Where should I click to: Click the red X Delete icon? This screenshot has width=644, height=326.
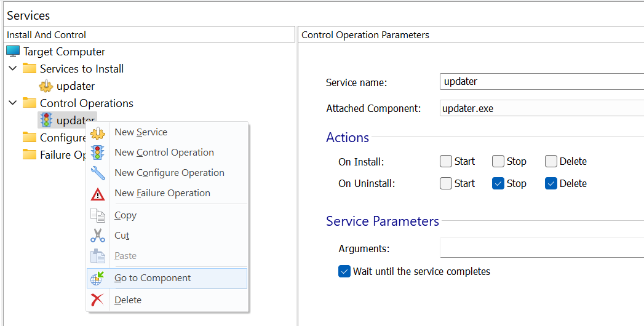click(98, 300)
